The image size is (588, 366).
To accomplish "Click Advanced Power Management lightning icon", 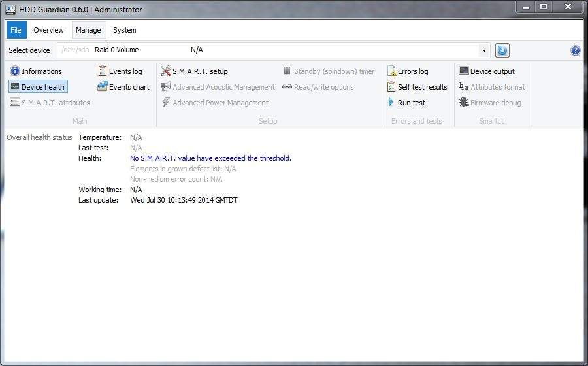I will pyautogui.click(x=165, y=103).
